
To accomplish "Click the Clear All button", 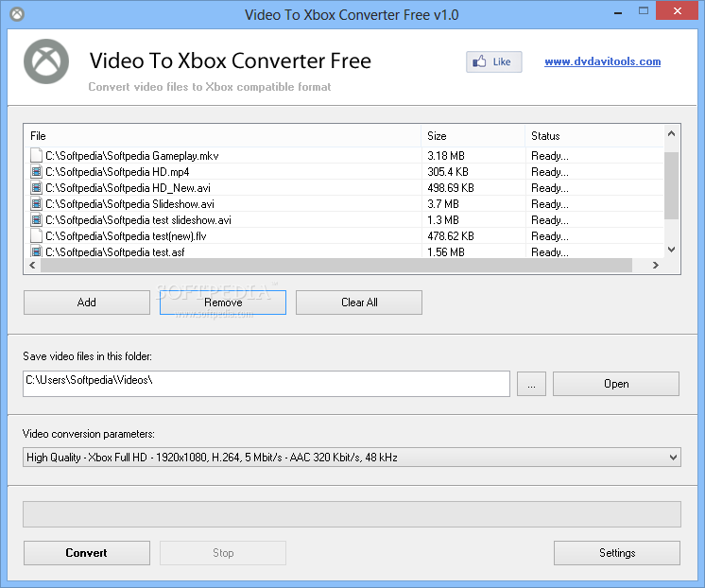I will [359, 303].
